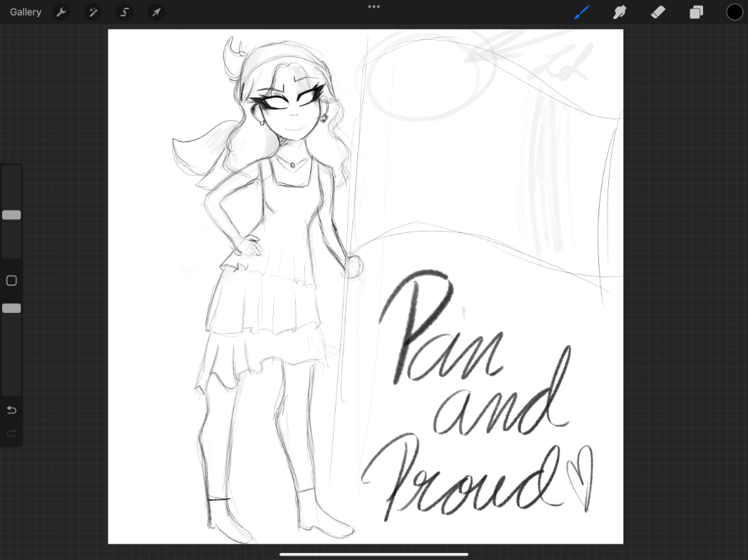Open the black active color swatch
Viewport: 748px width, 560px height.
click(x=734, y=12)
